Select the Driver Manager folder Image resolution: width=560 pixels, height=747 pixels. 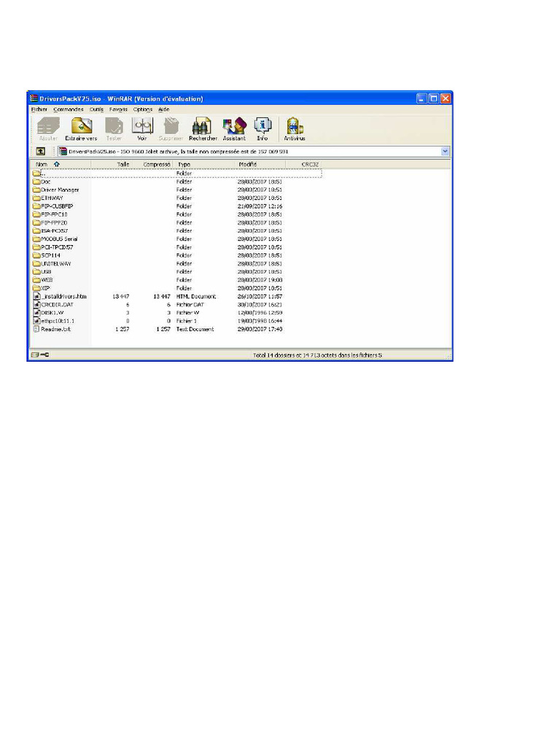tap(55, 190)
